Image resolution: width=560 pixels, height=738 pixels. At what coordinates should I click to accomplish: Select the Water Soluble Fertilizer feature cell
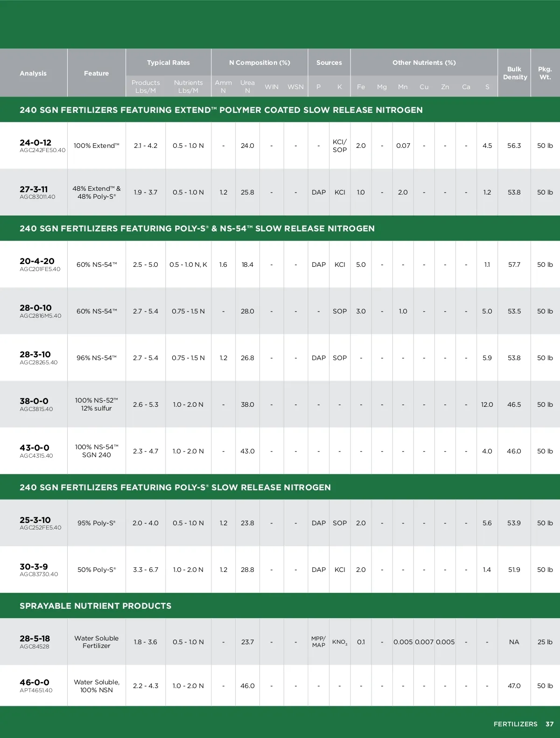coord(97,642)
